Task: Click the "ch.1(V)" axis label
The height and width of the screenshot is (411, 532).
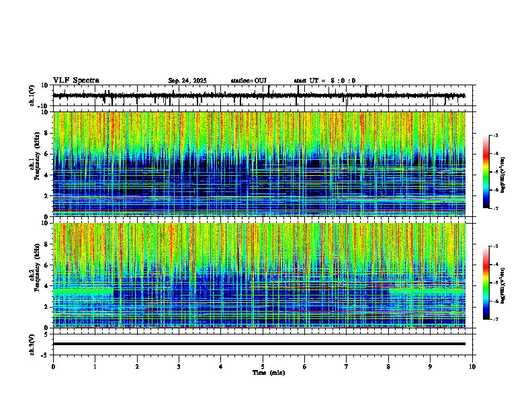Action: pyautogui.click(x=32, y=95)
